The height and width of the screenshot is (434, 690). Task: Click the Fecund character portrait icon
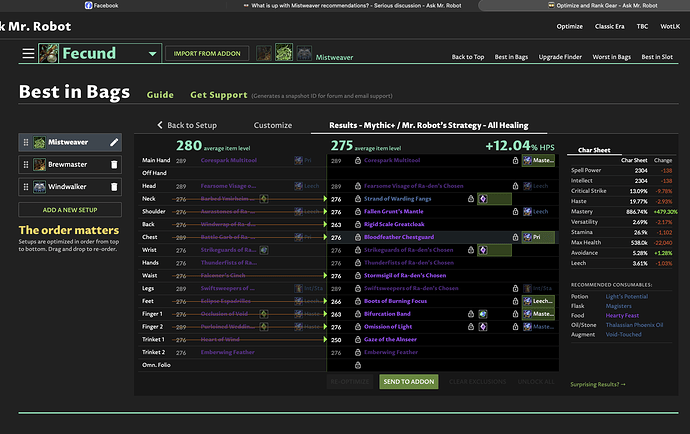tap(49, 53)
